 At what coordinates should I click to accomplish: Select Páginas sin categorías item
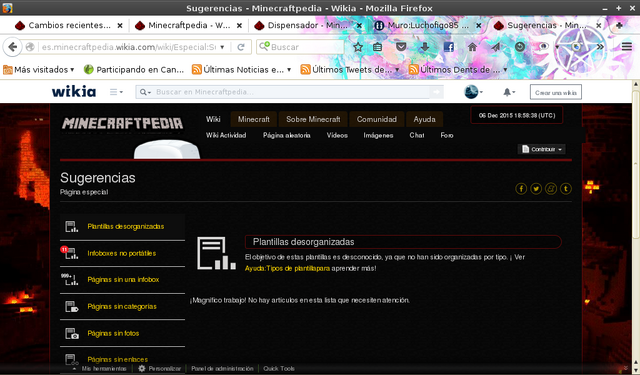122,306
